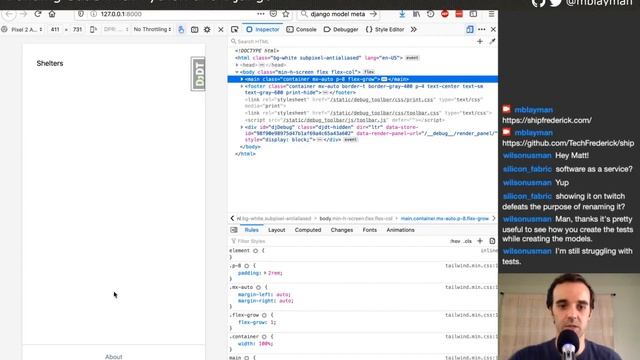Expand the head element node

click(x=237, y=65)
